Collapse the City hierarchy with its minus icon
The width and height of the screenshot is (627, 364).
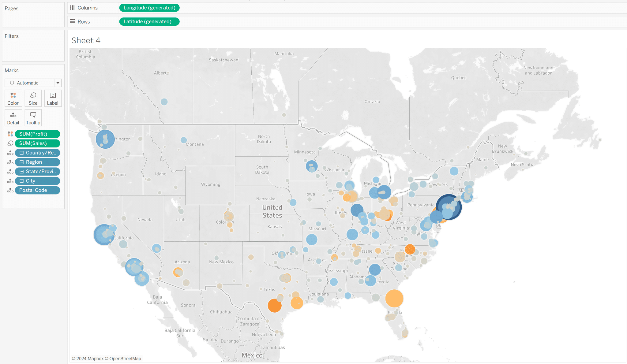[x=21, y=180]
